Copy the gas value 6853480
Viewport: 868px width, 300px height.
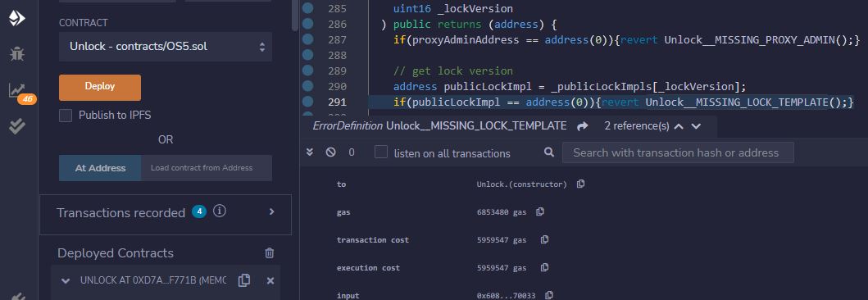(x=539, y=211)
